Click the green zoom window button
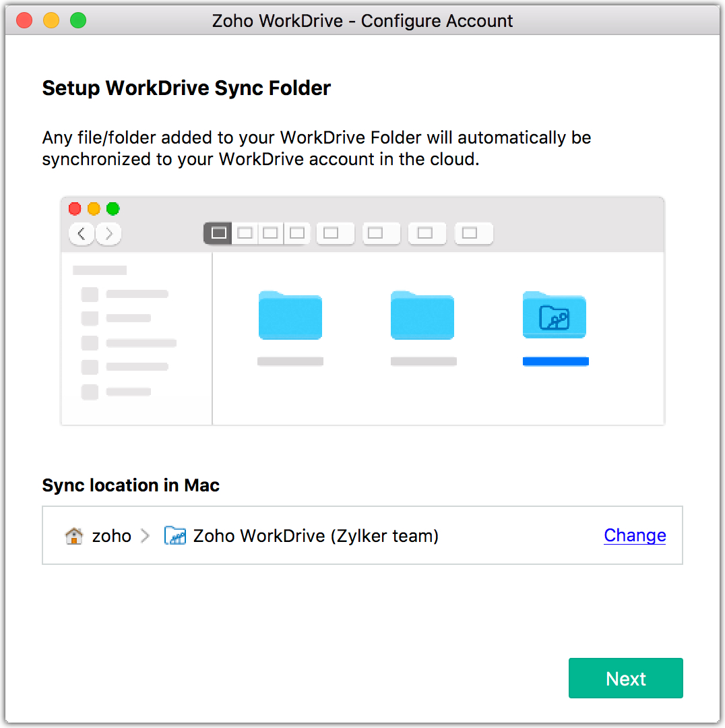 (78, 20)
